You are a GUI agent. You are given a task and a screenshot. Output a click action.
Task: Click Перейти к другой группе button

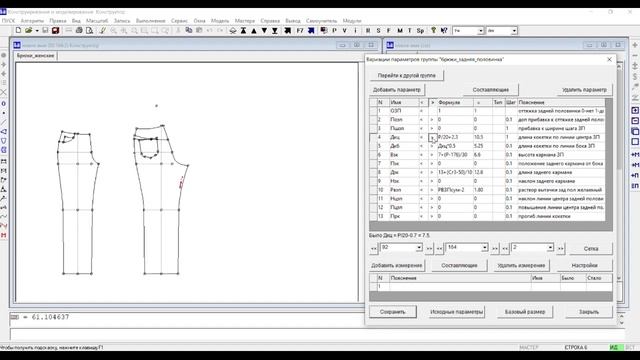click(407, 76)
